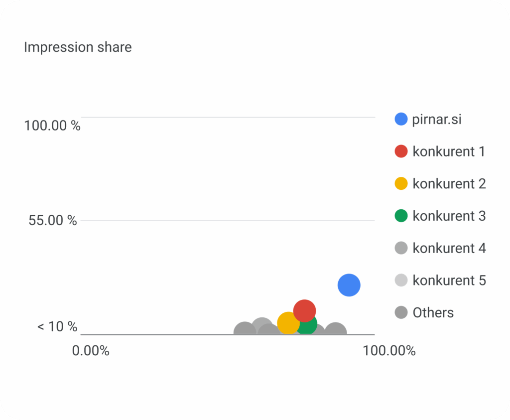Viewport: 510px width, 420px height.
Task: Click the green konkurent 3 legend dot
Action: (401, 216)
